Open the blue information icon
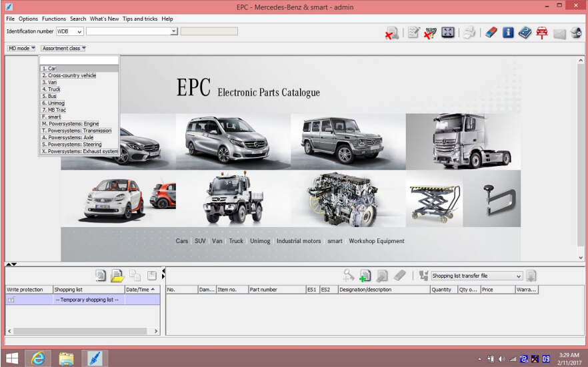Image resolution: width=588 pixels, height=367 pixels. click(x=508, y=33)
